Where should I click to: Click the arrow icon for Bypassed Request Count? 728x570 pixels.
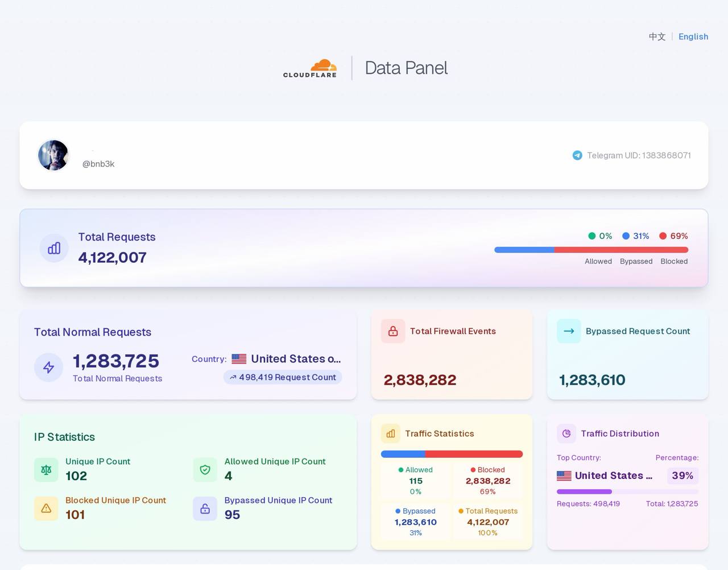pos(569,331)
